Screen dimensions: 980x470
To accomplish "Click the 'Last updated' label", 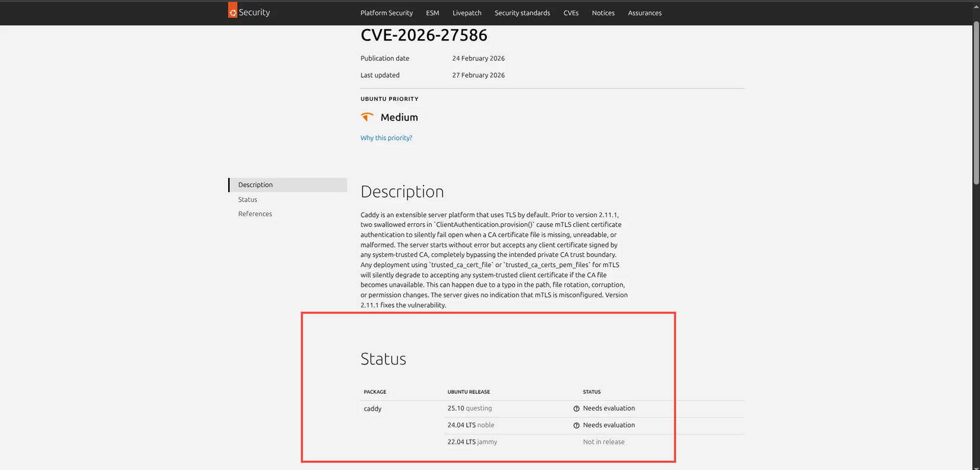I will pyautogui.click(x=380, y=75).
